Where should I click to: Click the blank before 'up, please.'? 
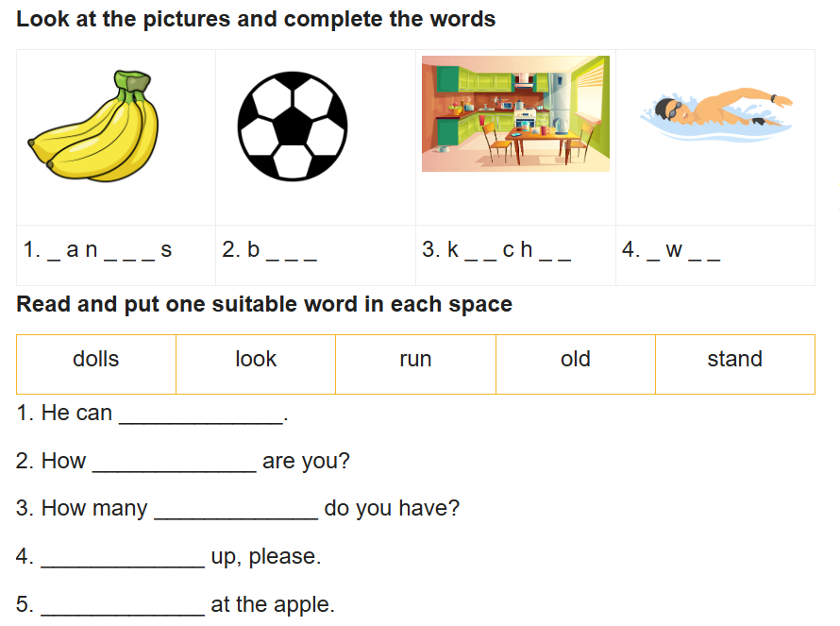[123, 558]
